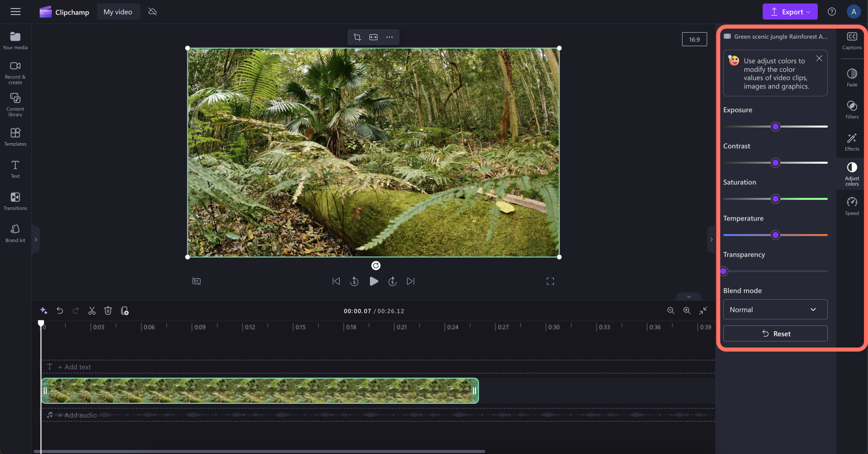Image resolution: width=868 pixels, height=454 pixels.
Task: Undo the last edit
Action: pyautogui.click(x=60, y=310)
